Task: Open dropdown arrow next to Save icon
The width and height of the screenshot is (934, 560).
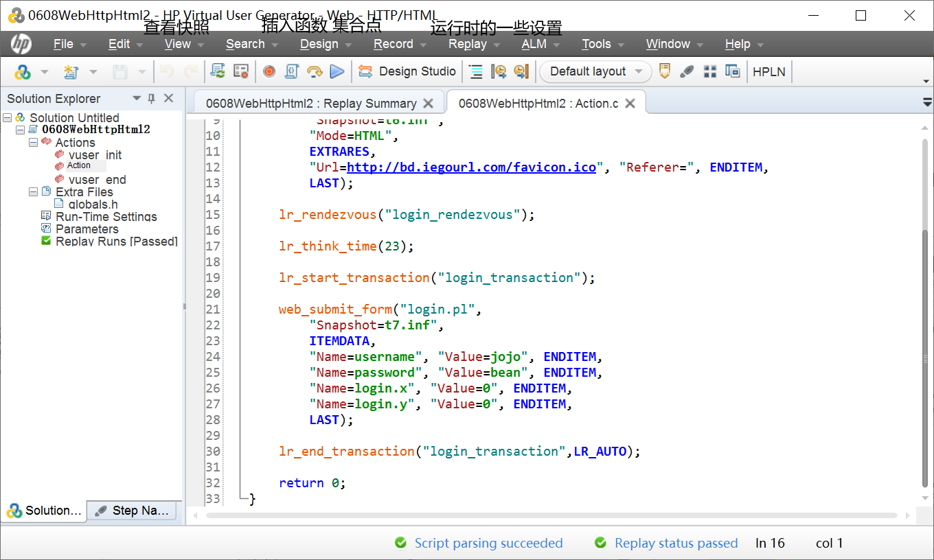Action: [x=142, y=71]
